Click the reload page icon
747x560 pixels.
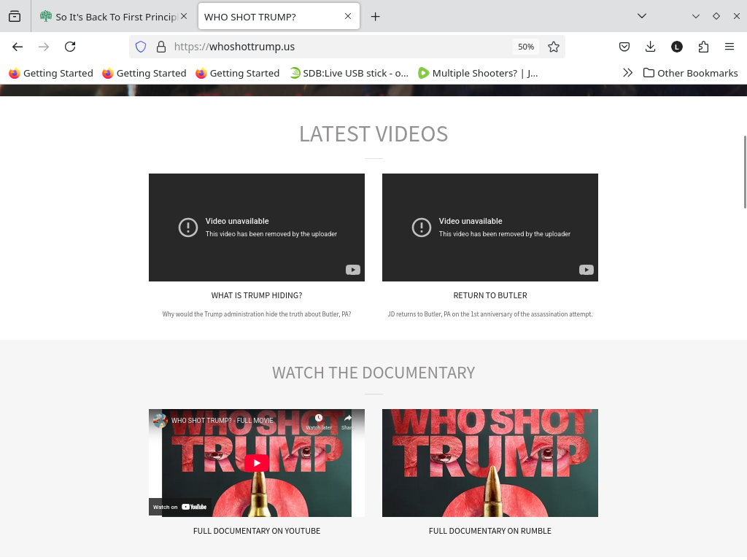tap(70, 47)
